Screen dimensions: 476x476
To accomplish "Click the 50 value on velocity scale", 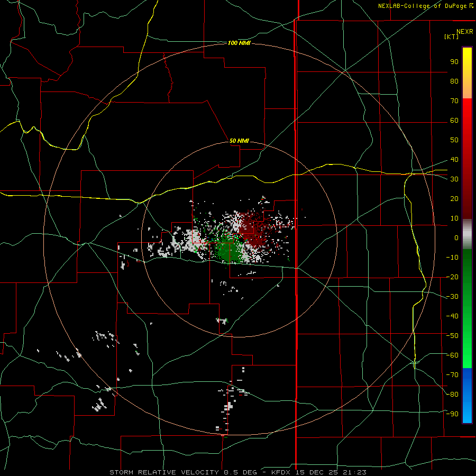I will tap(454, 140).
